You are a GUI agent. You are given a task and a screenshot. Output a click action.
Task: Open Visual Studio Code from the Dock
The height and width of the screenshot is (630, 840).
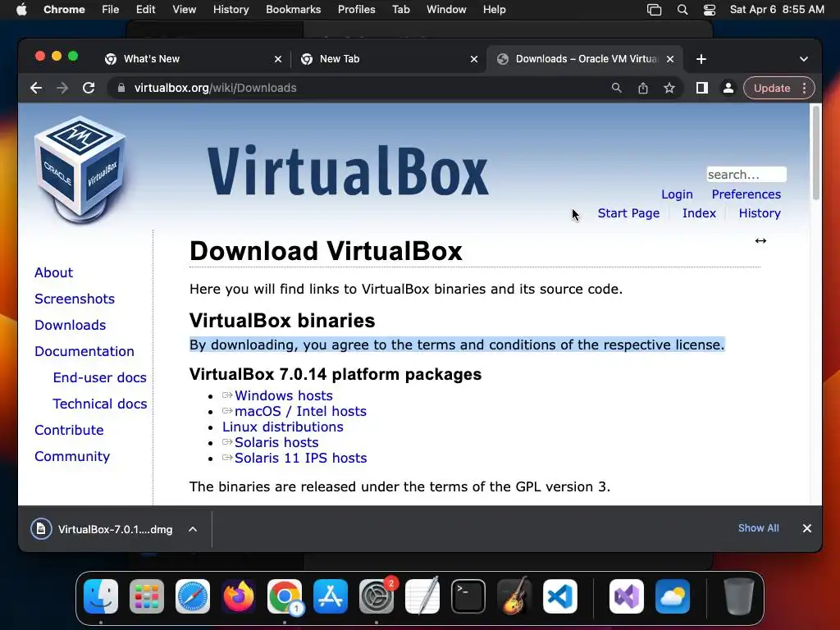560,596
